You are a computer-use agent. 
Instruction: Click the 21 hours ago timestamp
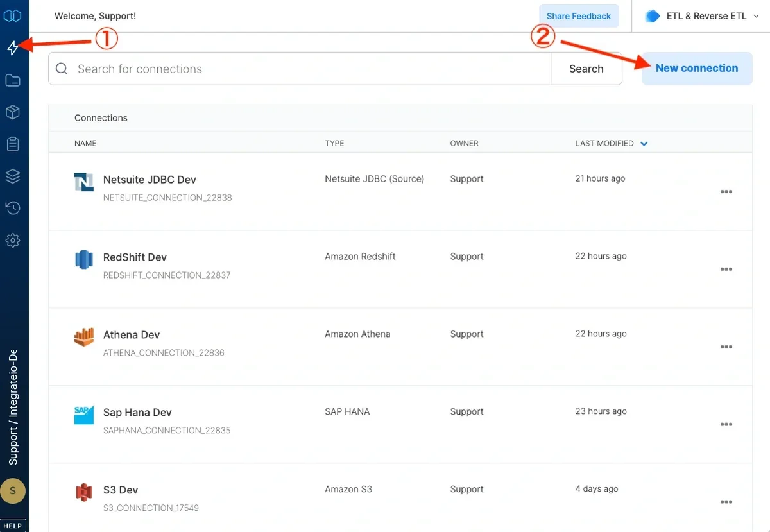coord(600,179)
